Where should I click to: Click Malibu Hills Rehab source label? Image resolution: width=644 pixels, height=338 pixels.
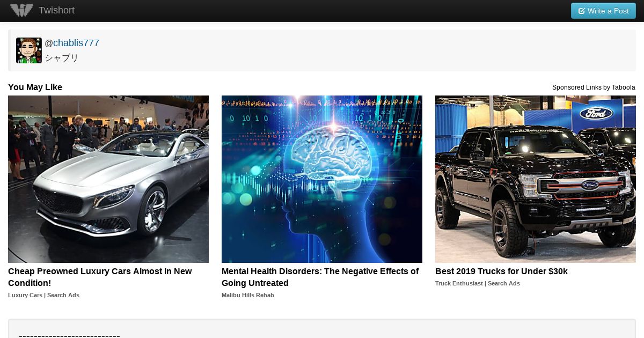(x=248, y=295)
